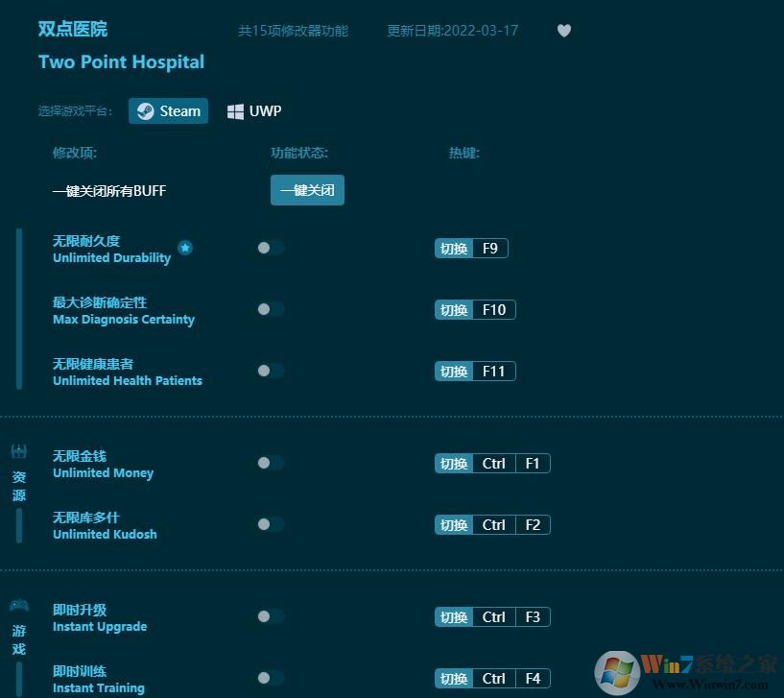Click the F4 key box for Instant Training
Image resolution: width=784 pixels, height=698 pixels.
533,679
